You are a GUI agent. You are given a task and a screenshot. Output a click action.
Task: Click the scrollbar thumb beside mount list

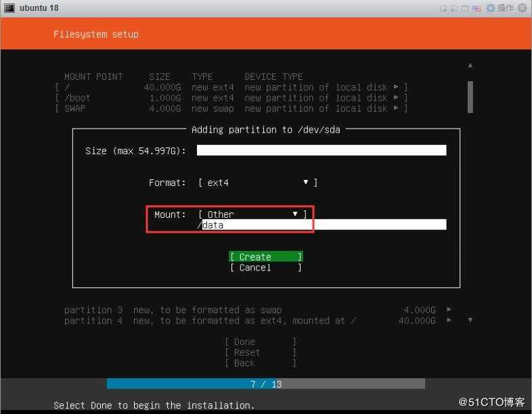pyautogui.click(x=470, y=97)
